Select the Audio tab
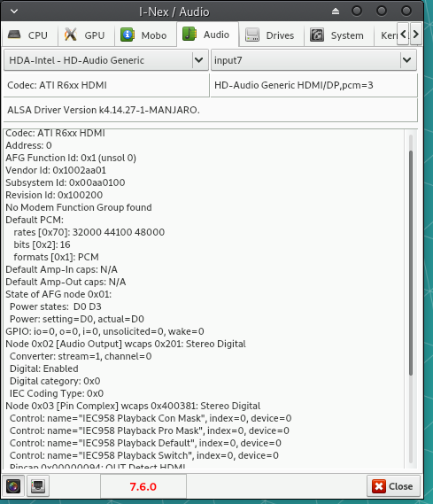The width and height of the screenshot is (433, 504). [207, 34]
